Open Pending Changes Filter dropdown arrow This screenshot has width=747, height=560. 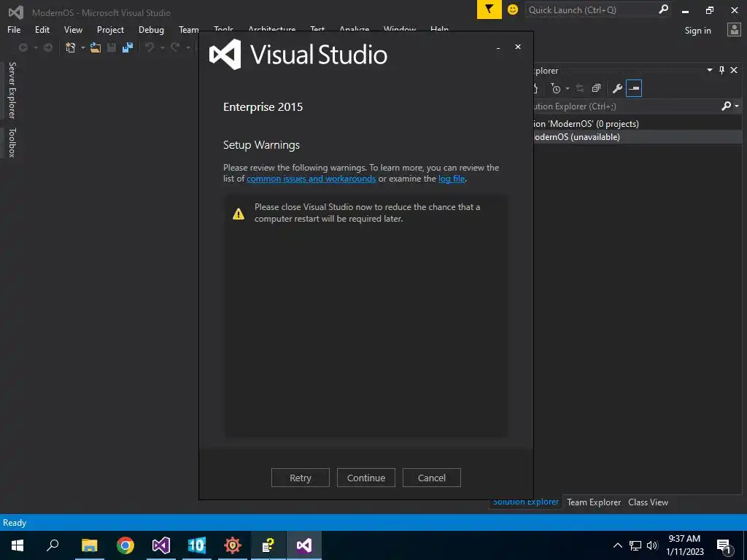pos(568,88)
